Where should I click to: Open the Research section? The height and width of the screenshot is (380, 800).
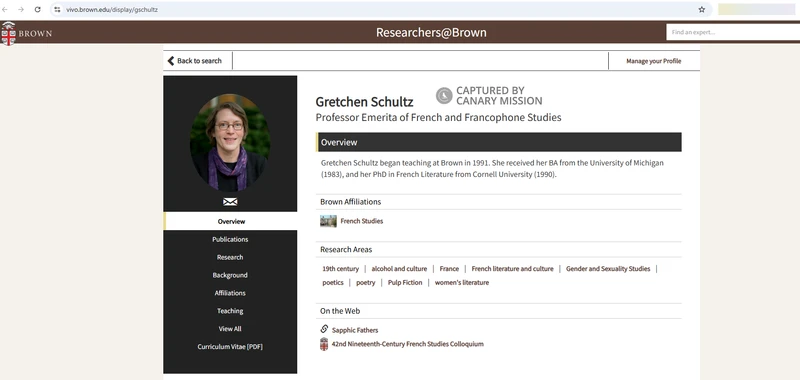(x=230, y=257)
